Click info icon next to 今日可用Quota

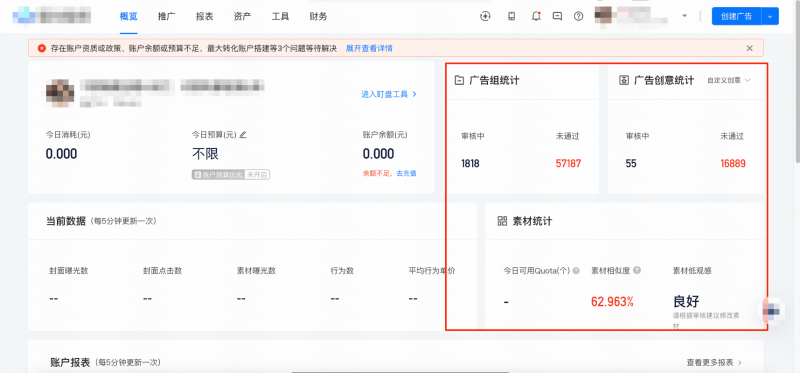click(x=576, y=270)
